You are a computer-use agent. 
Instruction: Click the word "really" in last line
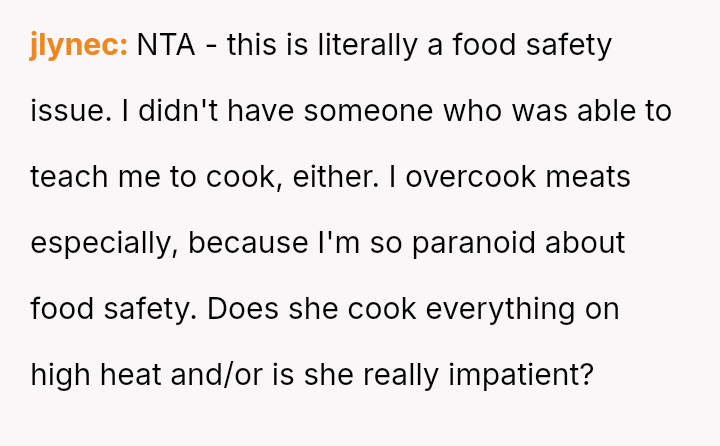pos(386,375)
